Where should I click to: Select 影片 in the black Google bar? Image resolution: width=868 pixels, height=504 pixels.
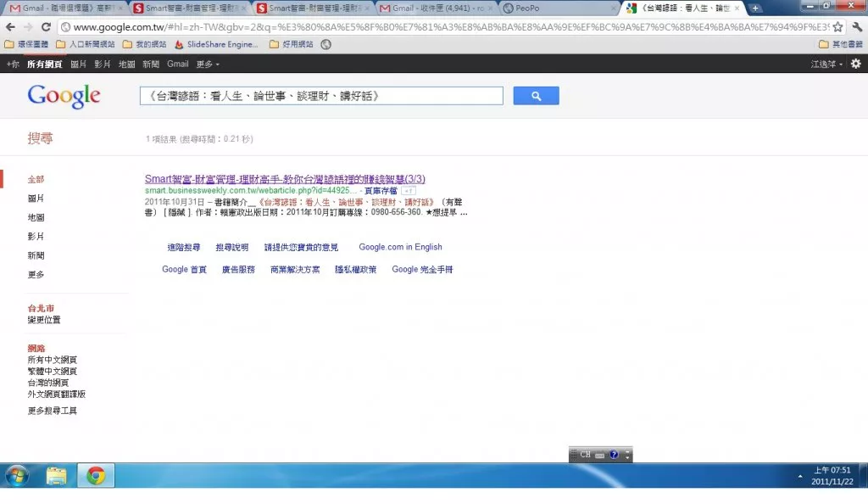click(x=103, y=64)
